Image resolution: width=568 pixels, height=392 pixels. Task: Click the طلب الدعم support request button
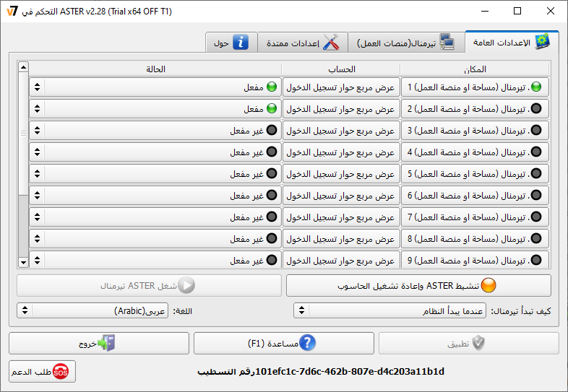[x=42, y=371]
